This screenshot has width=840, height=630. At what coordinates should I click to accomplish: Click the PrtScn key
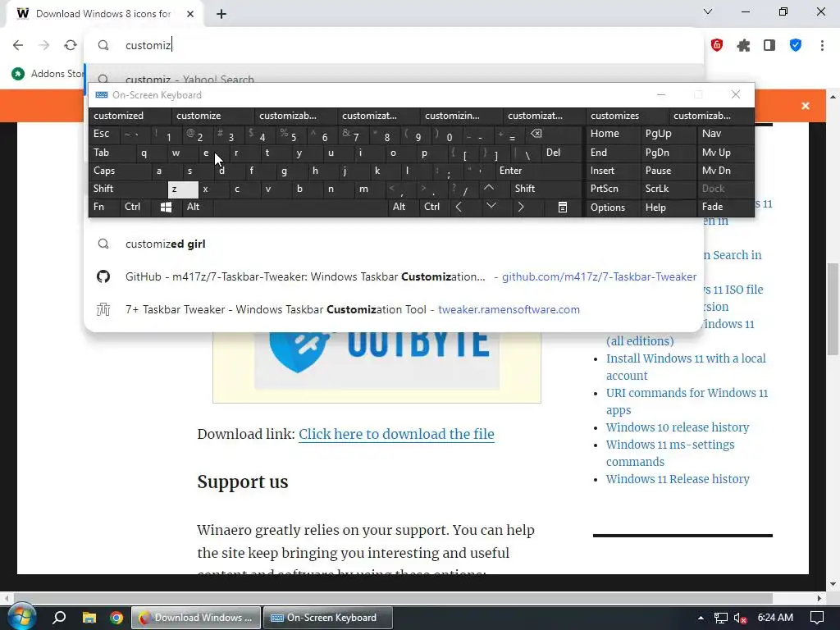tap(614, 189)
